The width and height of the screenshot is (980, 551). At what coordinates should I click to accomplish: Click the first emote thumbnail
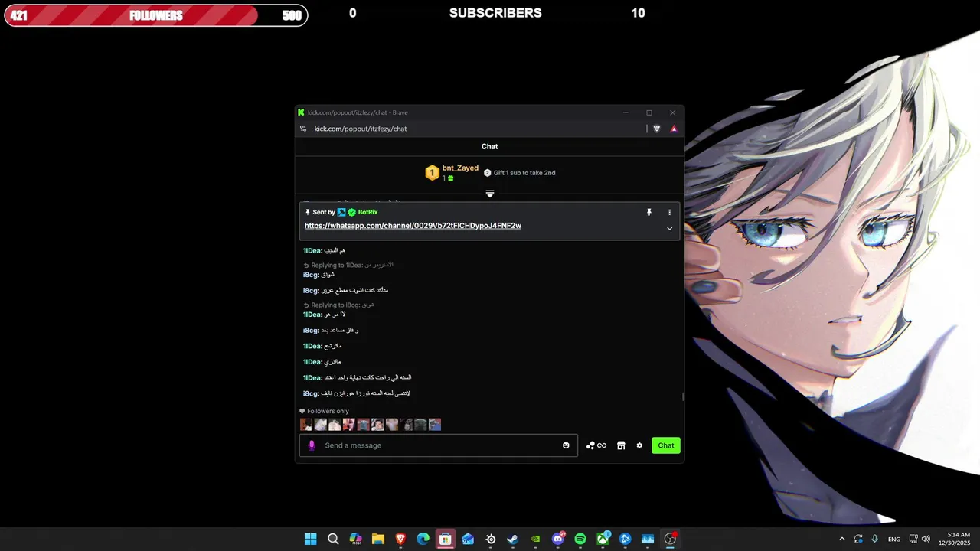coord(306,425)
